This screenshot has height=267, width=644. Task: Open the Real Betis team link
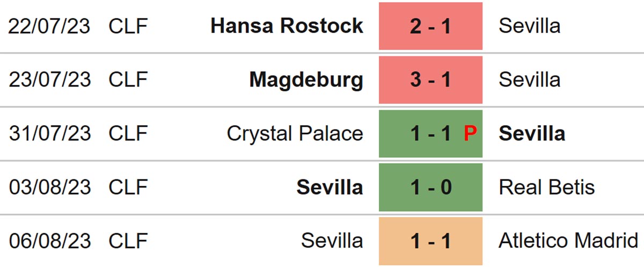tap(546, 187)
